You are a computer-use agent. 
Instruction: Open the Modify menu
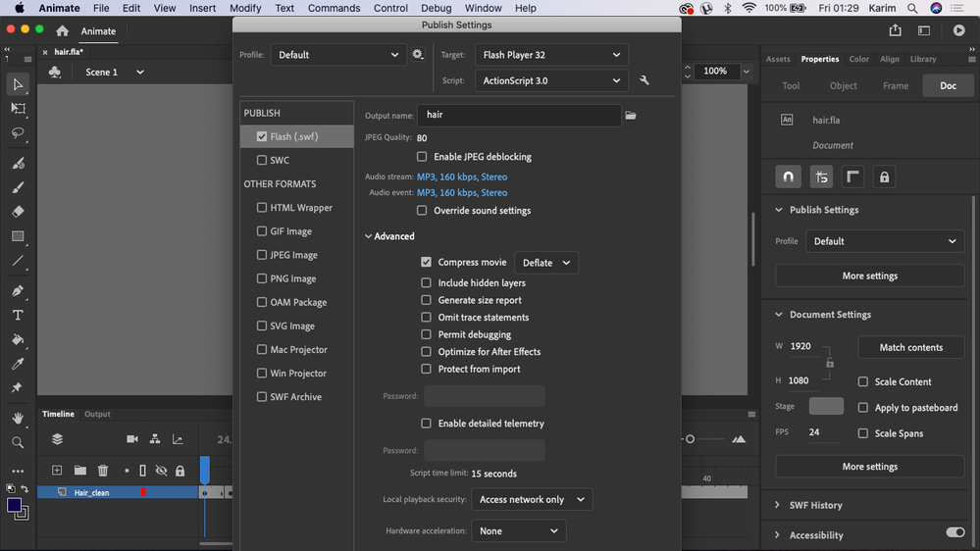coord(245,8)
